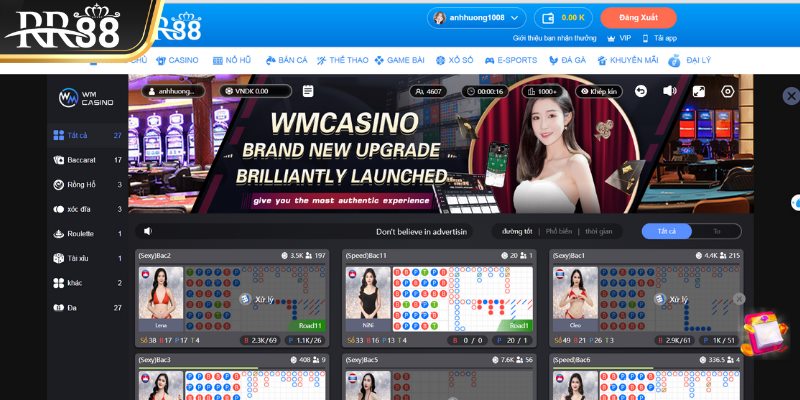This screenshot has height=400, width=800.
Task: Select Baccarat category in sidebar
Action: (x=87, y=160)
